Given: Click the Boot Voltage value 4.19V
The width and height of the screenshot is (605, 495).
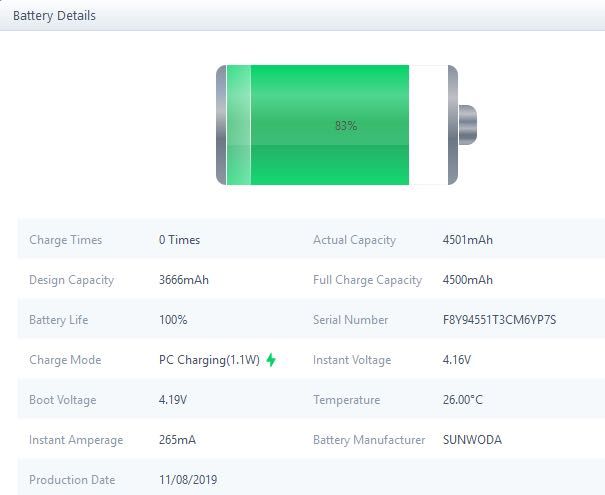Looking at the screenshot, I should click(x=173, y=400).
